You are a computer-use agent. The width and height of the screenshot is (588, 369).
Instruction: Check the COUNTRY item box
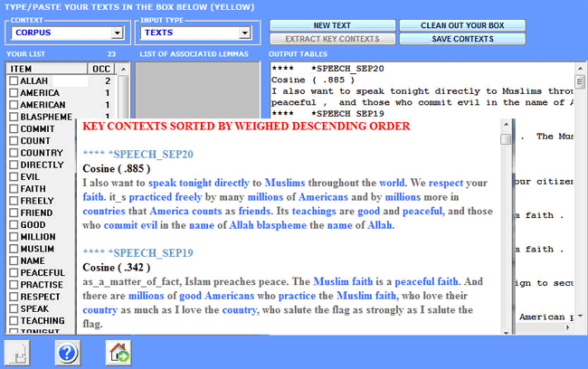[14, 153]
